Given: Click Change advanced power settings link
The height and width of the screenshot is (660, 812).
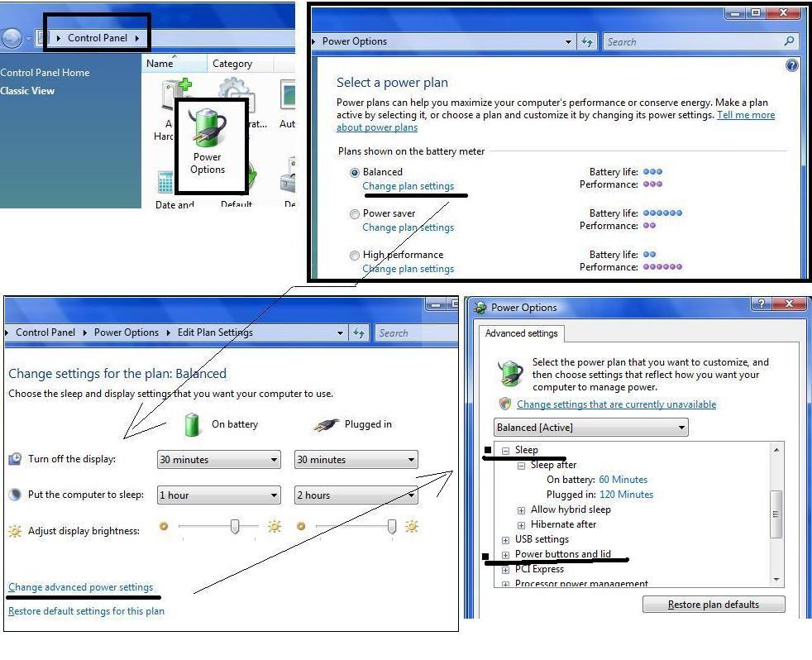Looking at the screenshot, I should tap(81, 587).
